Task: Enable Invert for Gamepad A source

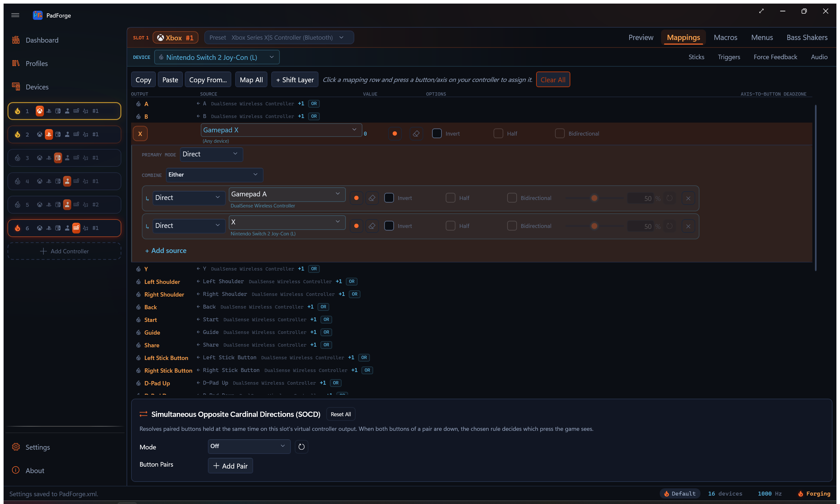Action: pyautogui.click(x=389, y=198)
